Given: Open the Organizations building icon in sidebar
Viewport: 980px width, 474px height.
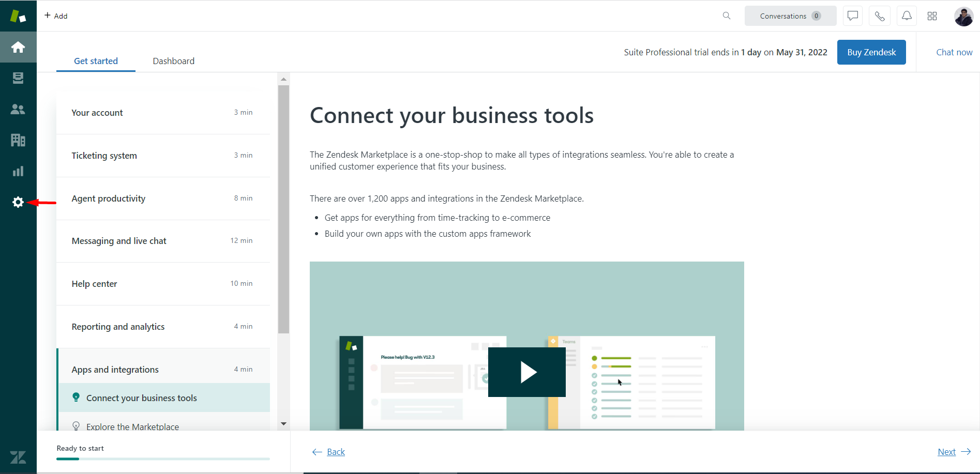Looking at the screenshot, I should (x=18, y=140).
